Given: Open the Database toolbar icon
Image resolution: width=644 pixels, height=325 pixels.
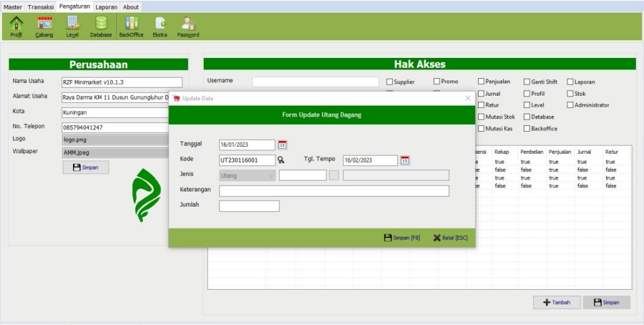Looking at the screenshot, I should (x=101, y=26).
